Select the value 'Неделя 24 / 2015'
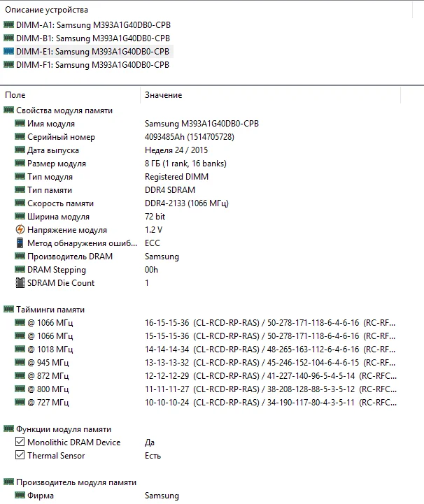This screenshot has width=424, height=504. point(176,150)
